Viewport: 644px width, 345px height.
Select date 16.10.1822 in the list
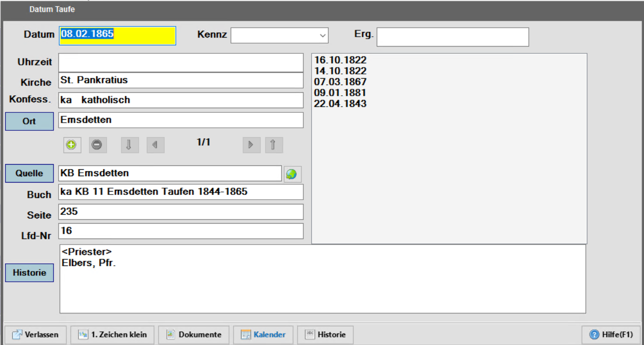click(x=340, y=60)
